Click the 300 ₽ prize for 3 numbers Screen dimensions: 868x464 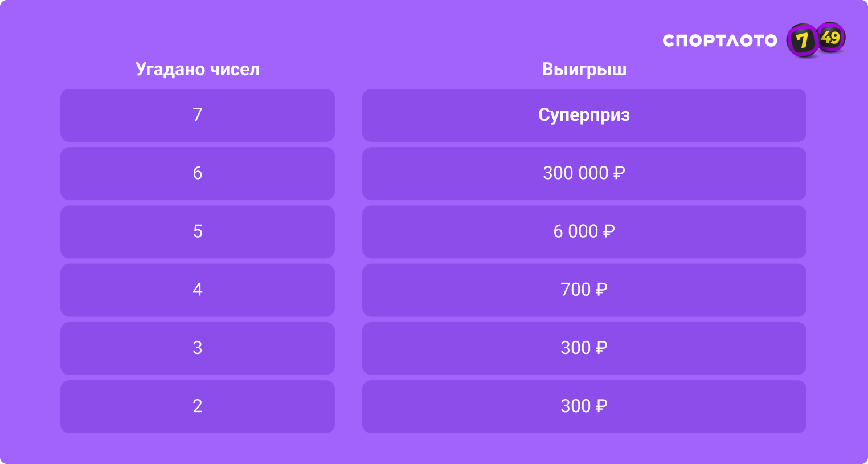tap(584, 348)
